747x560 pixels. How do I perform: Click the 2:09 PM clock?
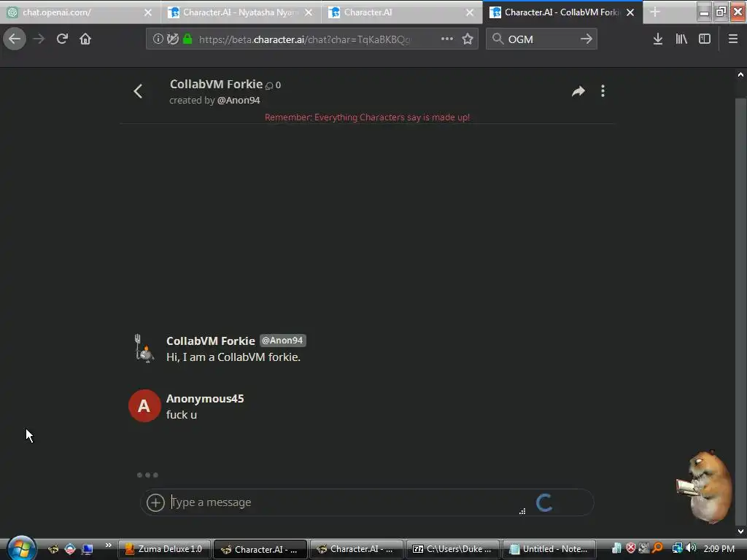719,548
